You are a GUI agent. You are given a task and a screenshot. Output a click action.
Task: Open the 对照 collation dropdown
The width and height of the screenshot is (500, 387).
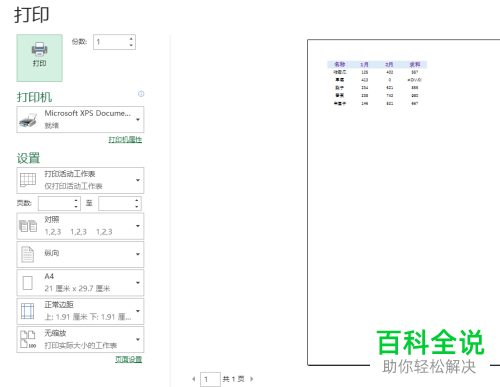coord(80,226)
